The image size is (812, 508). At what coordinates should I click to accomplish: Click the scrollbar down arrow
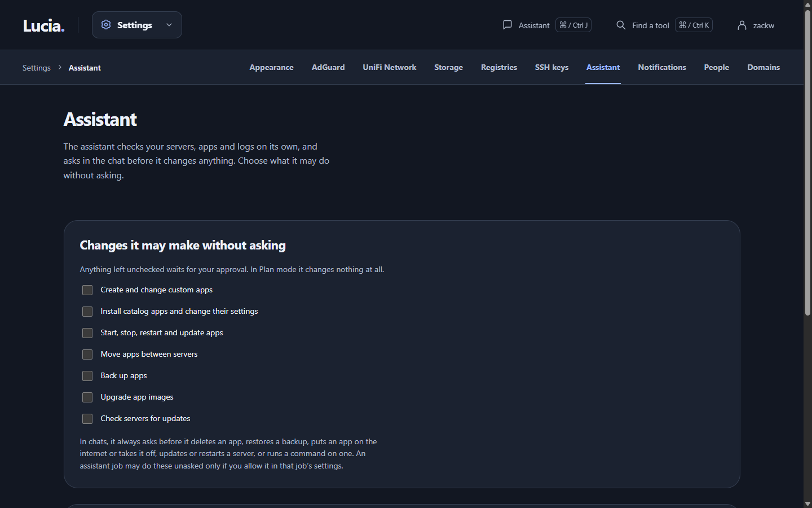[807, 503]
